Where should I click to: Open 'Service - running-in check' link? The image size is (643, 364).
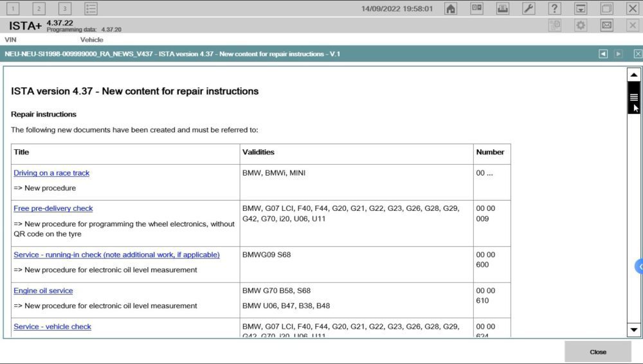(116, 255)
